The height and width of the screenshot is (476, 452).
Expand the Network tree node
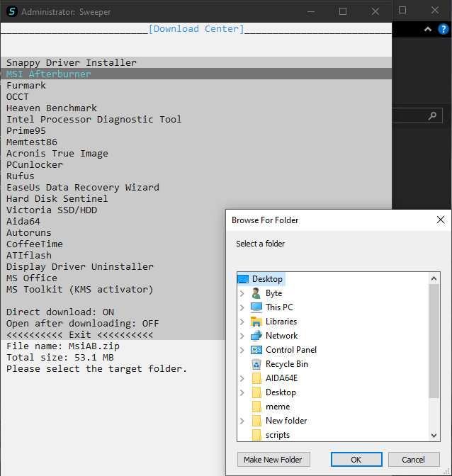coord(242,336)
